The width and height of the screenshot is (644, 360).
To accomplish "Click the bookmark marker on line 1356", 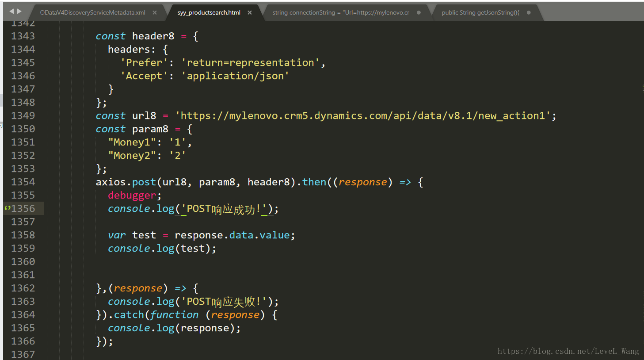I will (x=7, y=208).
